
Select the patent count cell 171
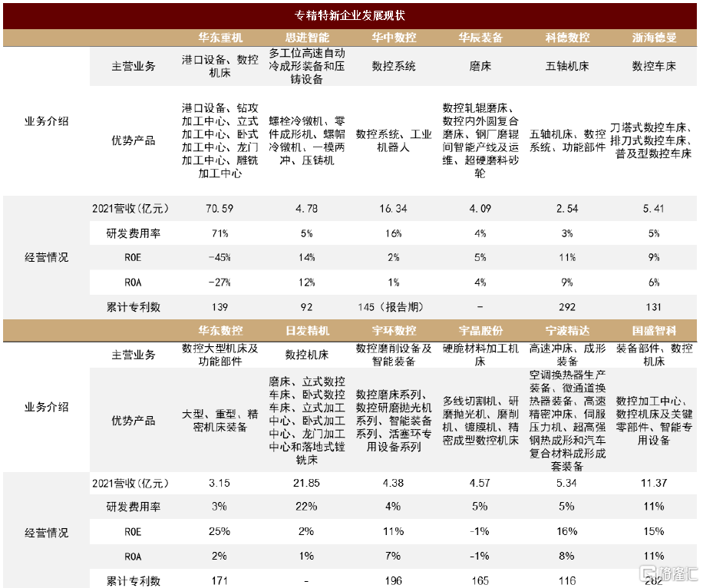point(219,581)
